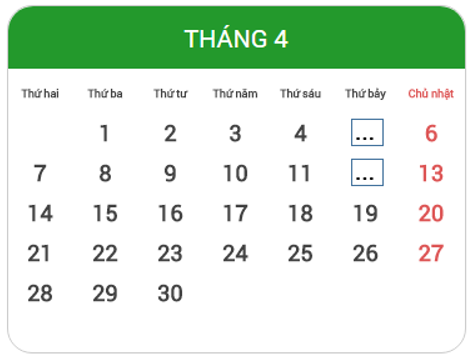Click red Sunday date 27
Image resolution: width=476 pixels, height=362 pixels.
431,253
